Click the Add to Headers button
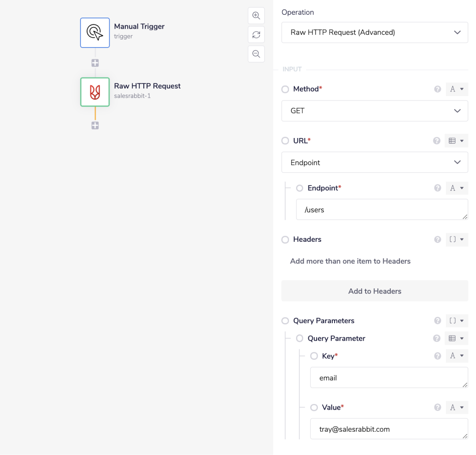The height and width of the screenshot is (455, 476). [x=375, y=291]
